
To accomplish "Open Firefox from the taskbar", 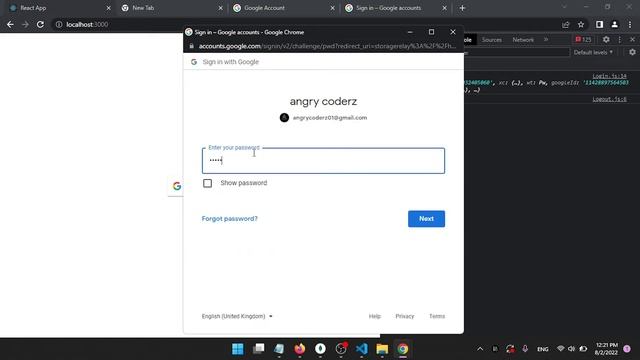I will [x=300, y=349].
